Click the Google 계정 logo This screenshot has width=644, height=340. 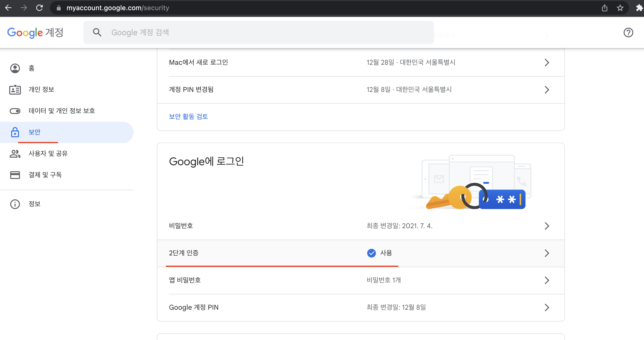(x=35, y=32)
